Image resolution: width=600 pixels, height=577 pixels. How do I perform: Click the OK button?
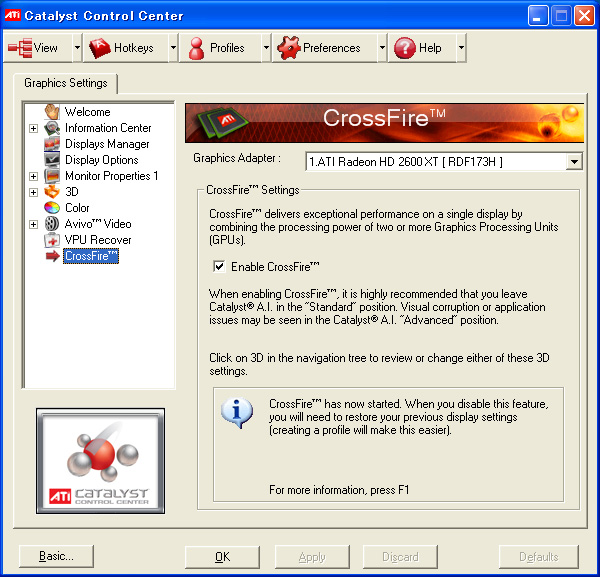click(x=222, y=557)
